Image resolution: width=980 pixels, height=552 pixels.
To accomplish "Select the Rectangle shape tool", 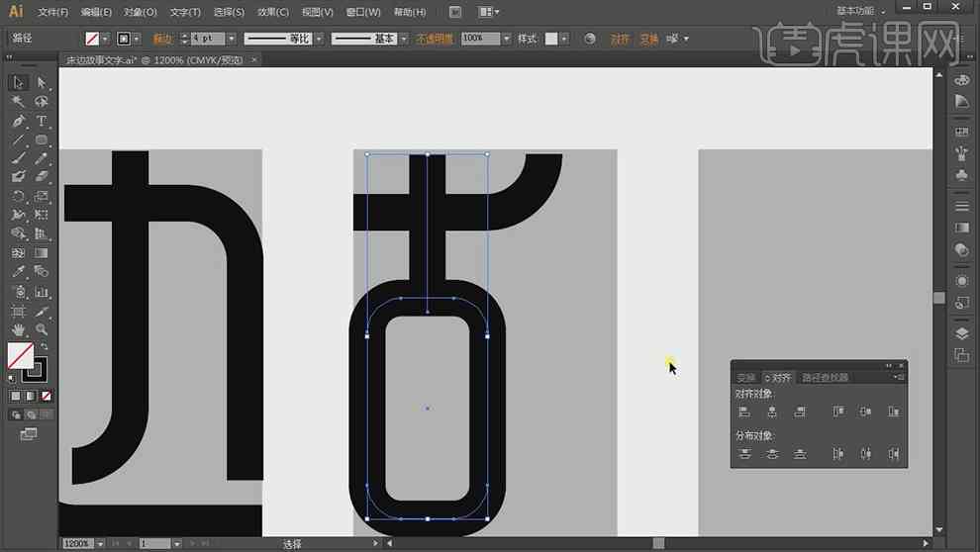I will point(42,139).
